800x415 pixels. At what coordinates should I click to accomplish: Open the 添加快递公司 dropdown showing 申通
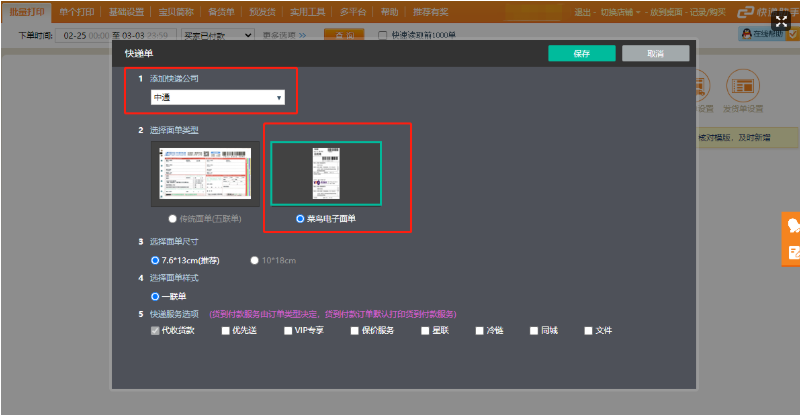pos(218,97)
